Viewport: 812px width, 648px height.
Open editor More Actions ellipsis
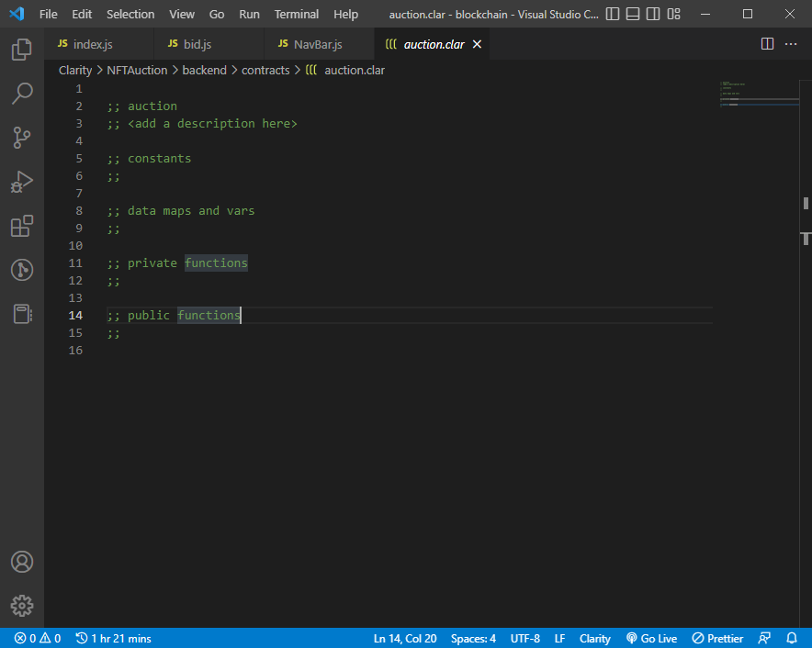point(791,44)
